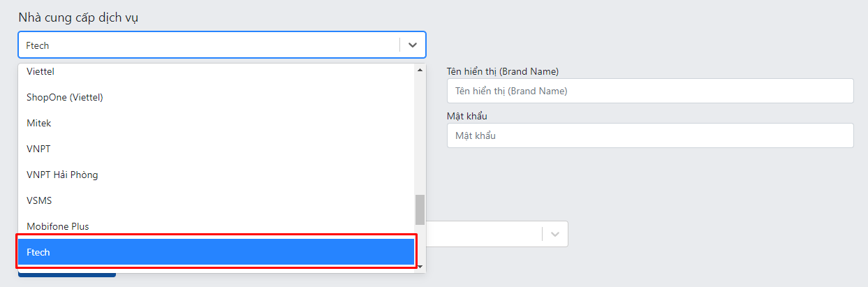Screen dimensions: 868x287
Task: Click the Nhà cung cấp dịch vụ label
Action: pos(78,17)
